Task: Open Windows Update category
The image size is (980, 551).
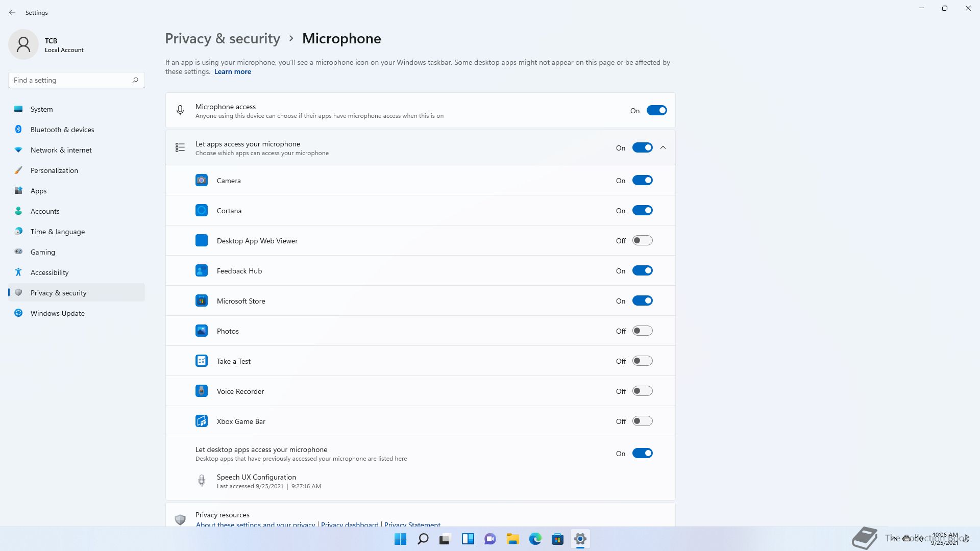Action: 77,313
